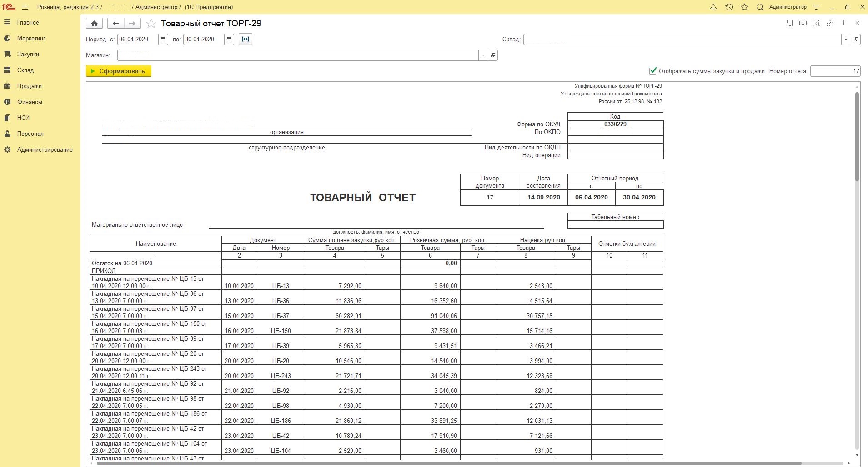
Task: Click the period end date field
Action: pos(204,40)
